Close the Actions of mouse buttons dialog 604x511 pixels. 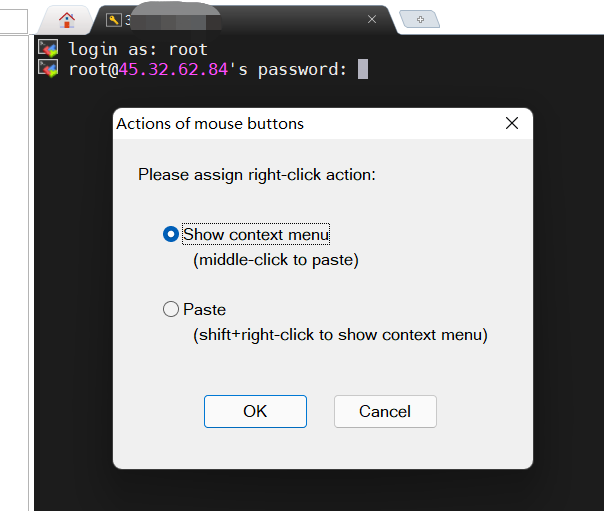click(x=512, y=123)
